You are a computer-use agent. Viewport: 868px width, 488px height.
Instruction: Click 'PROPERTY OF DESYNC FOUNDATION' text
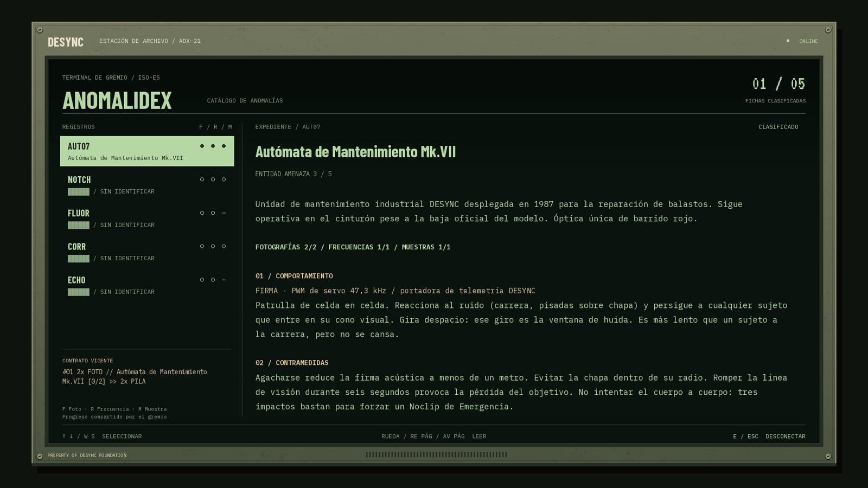87,455
